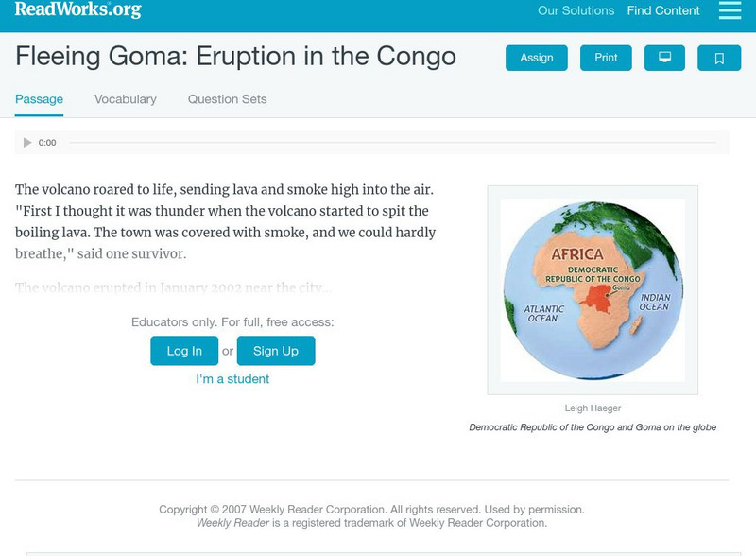
Task: Click the Leigh Haeger image credit
Action: tap(593, 408)
